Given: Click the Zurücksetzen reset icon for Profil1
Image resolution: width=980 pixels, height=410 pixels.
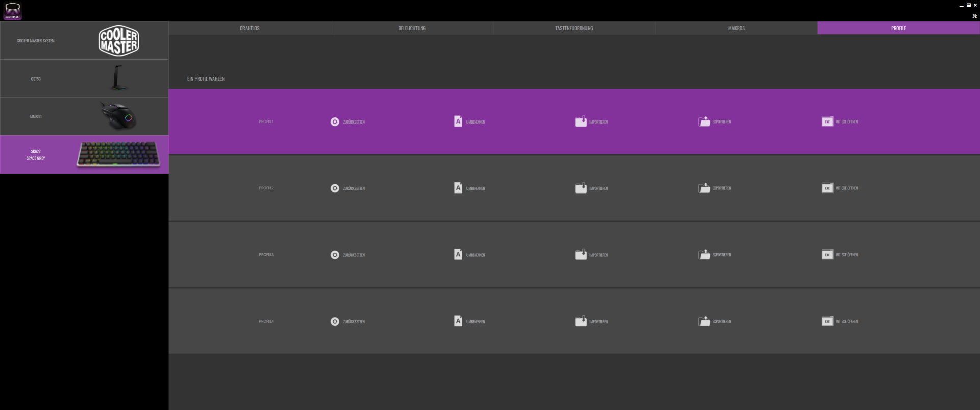Looking at the screenshot, I should [x=335, y=122].
